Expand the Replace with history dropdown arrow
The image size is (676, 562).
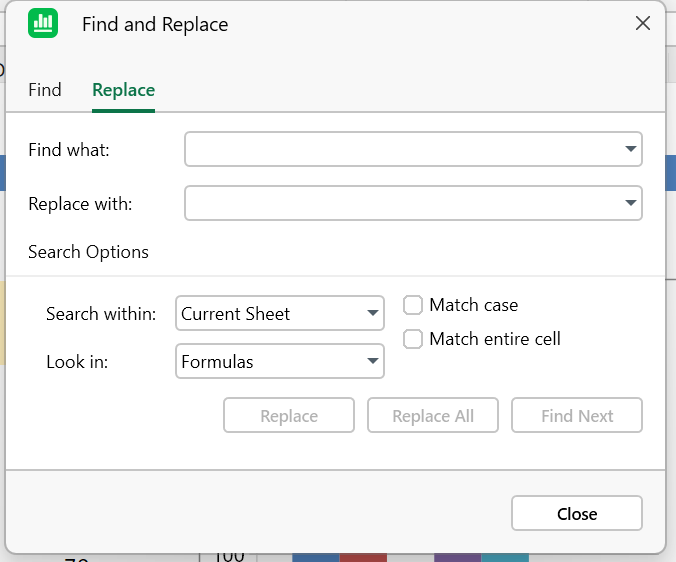click(631, 203)
